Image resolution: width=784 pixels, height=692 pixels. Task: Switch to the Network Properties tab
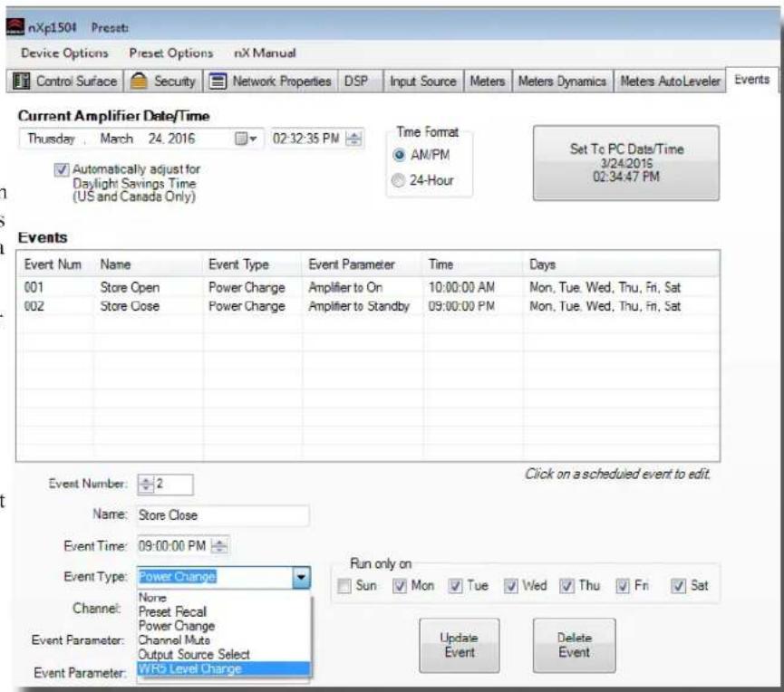(x=270, y=81)
